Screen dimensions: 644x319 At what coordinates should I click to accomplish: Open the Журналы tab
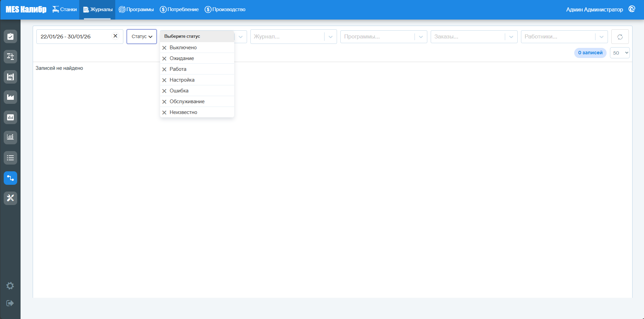[x=98, y=9]
